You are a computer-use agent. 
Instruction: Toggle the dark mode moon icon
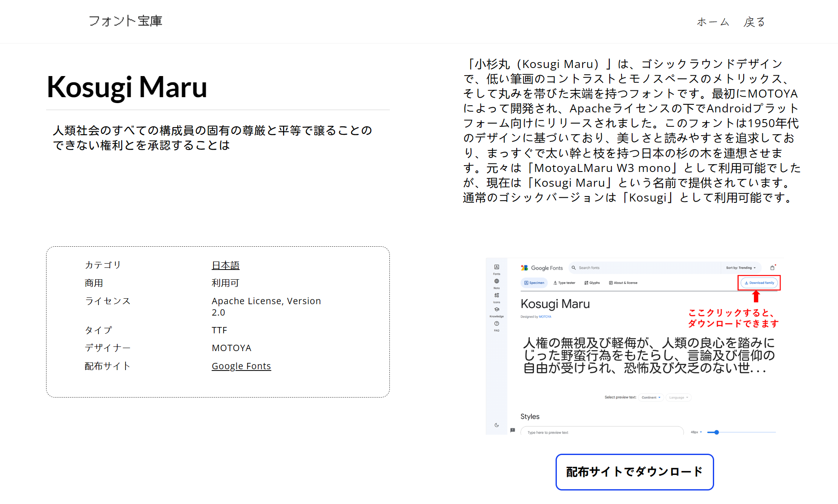496,425
